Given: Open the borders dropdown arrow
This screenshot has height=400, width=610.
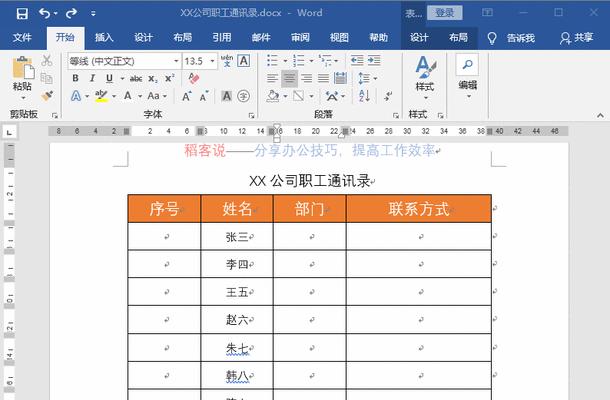Looking at the screenshot, I should [311, 96].
